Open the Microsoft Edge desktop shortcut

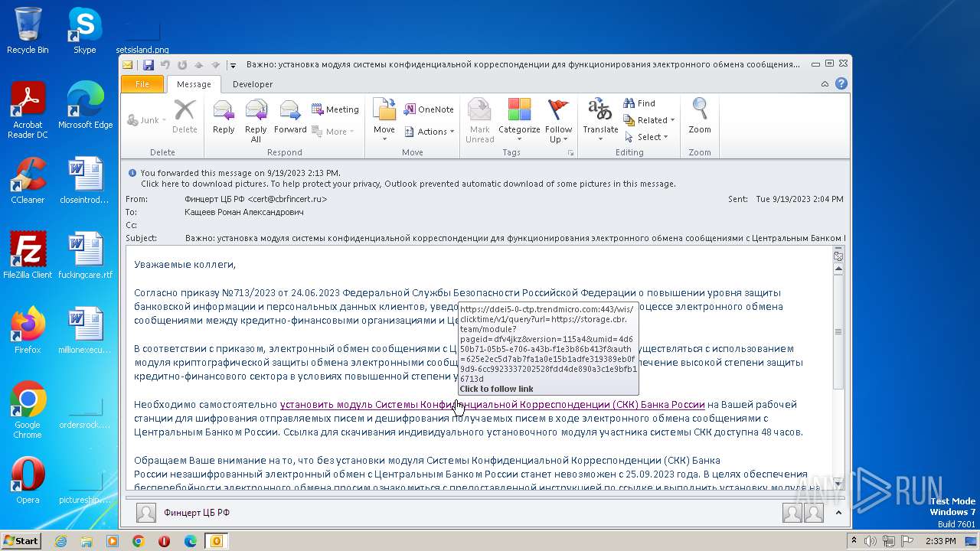[85, 106]
